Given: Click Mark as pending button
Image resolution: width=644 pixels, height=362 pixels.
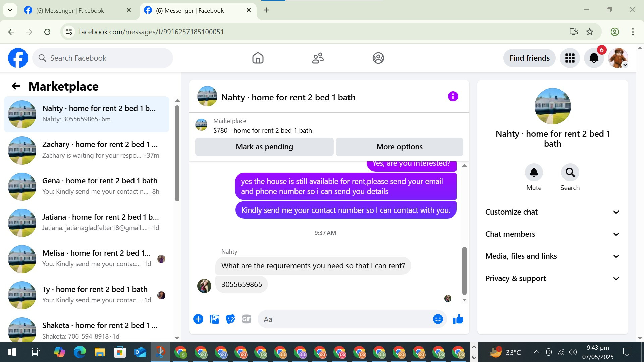Looking at the screenshot, I should click(x=264, y=147).
